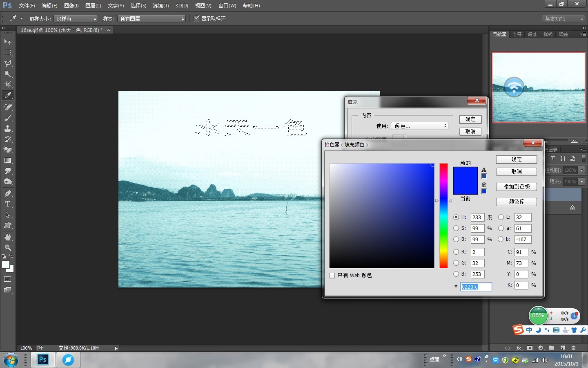
Task: Change screen mode icon in toolbox
Action: 8,290
